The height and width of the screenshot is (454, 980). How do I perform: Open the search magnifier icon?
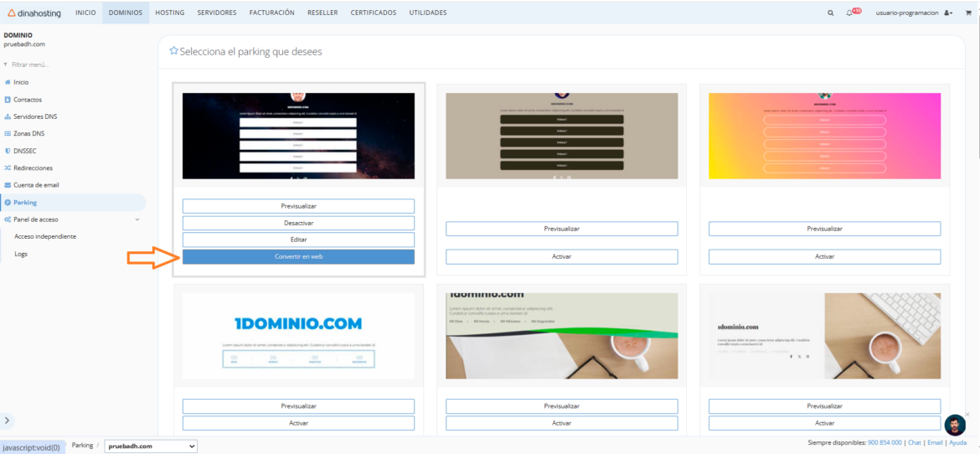click(x=831, y=13)
